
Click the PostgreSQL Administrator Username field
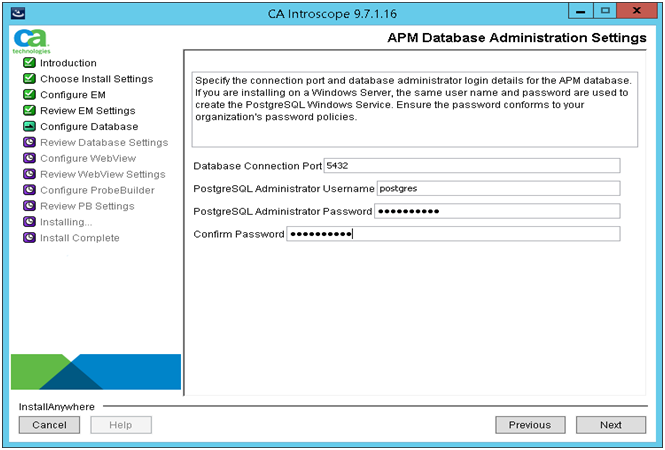click(498, 188)
